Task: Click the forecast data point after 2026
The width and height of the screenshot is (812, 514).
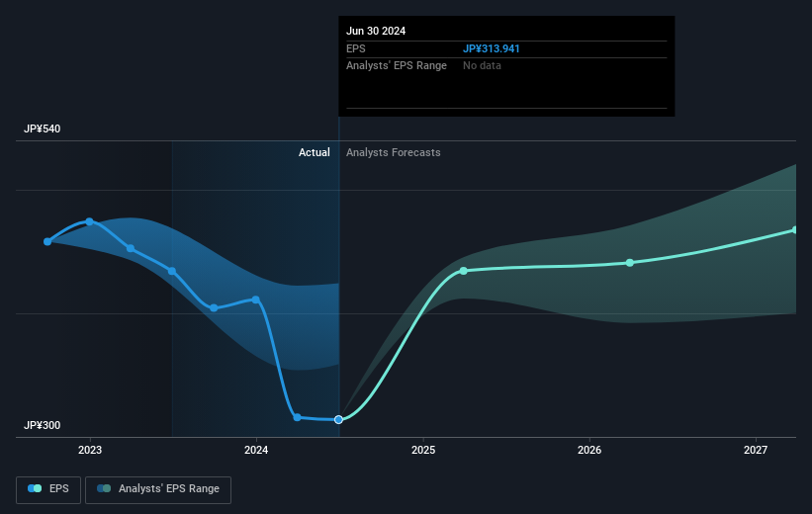Action: tap(630, 263)
